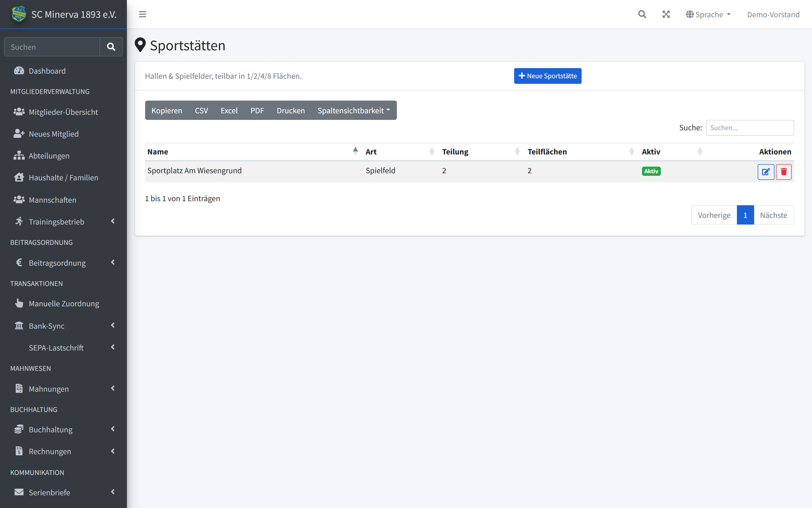Screen dimensions: 812x508
Task: Toggle the sidebar with the hamburger icon
Action: click(x=143, y=14)
